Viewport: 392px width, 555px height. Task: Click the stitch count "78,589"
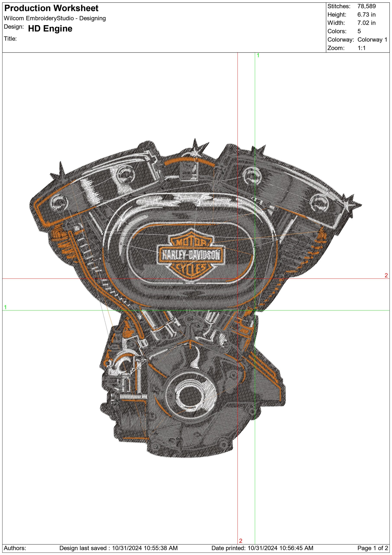(x=367, y=6)
